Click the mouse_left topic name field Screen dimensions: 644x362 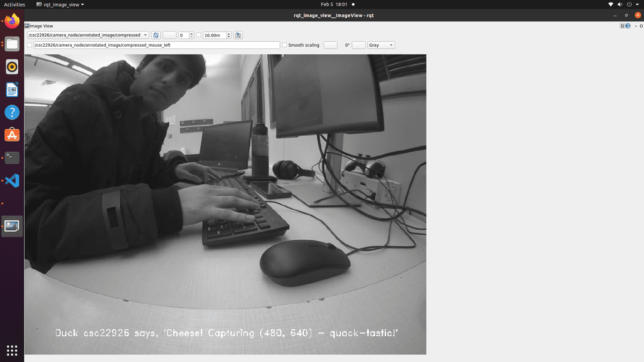pyautogui.click(x=156, y=45)
